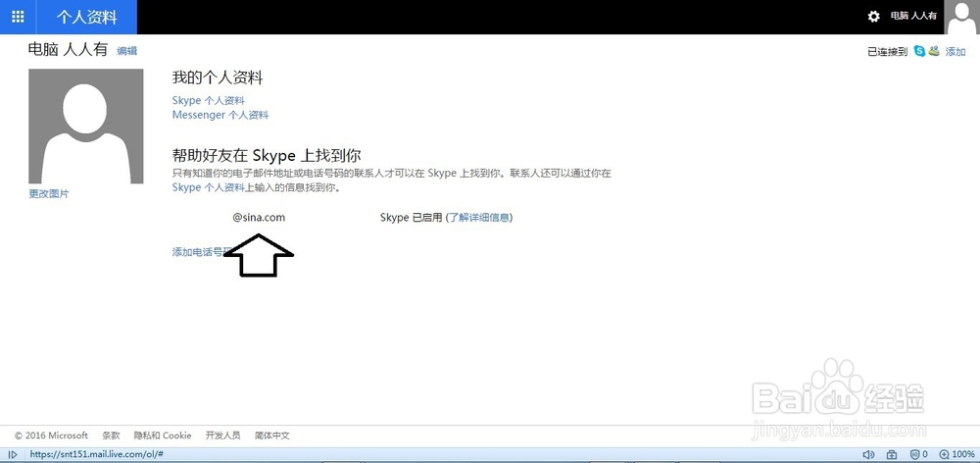Click the large profile picture placeholder
The image size is (980, 463).
[85, 126]
